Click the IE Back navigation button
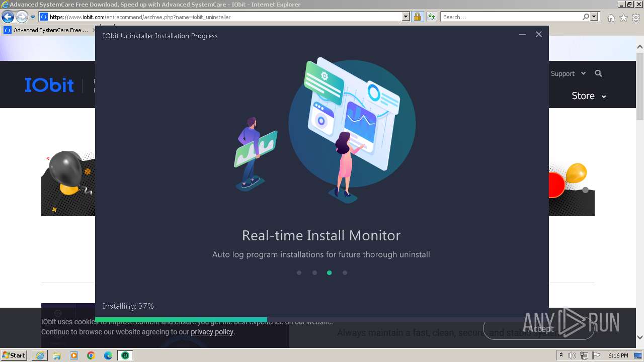This screenshot has height=362, width=644. (8, 17)
